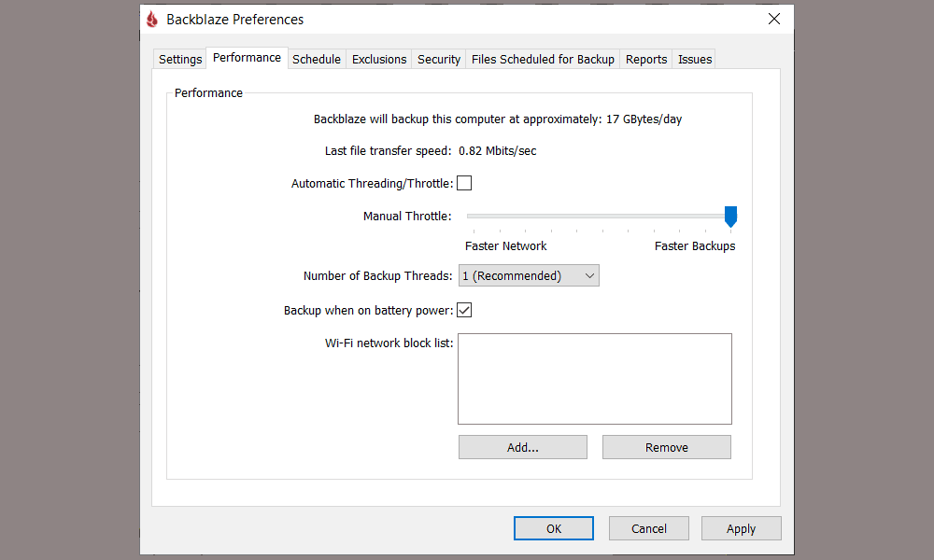Click the 'Manual Throttle:' label
This screenshot has height=560, width=934.
(407, 216)
